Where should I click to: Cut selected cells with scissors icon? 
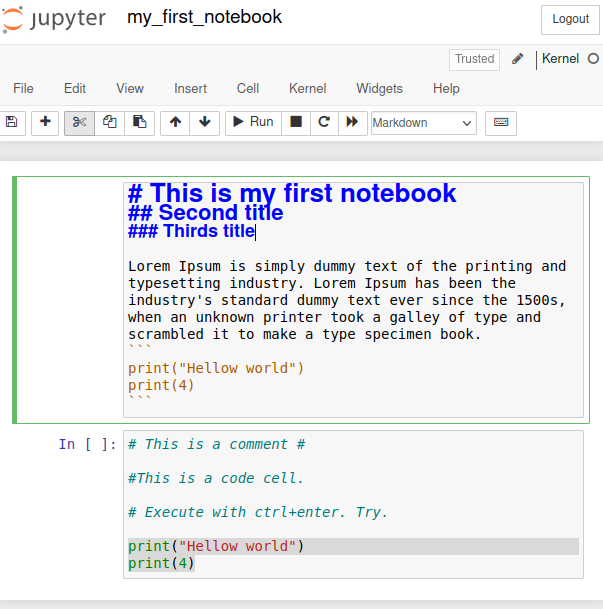(x=80, y=122)
